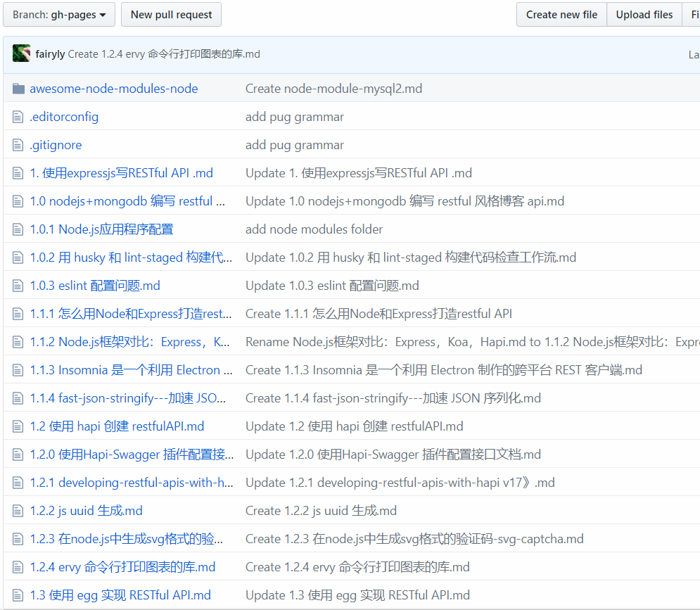The image size is (700, 610).
Task: Click file icon for '1.2.0 使用Hapi-Swagger' row
Action: pyautogui.click(x=18, y=455)
